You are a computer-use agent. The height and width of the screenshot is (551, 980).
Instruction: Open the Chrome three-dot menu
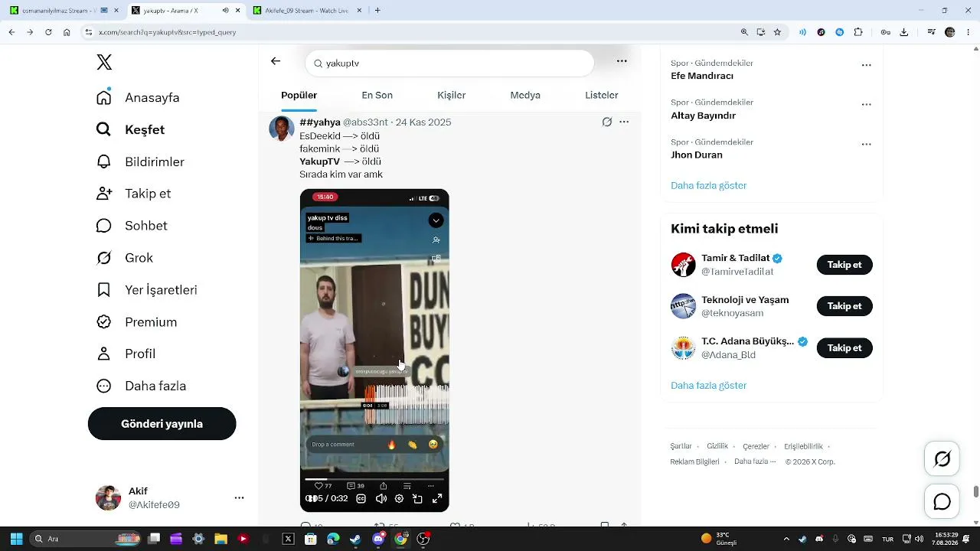tap(969, 32)
